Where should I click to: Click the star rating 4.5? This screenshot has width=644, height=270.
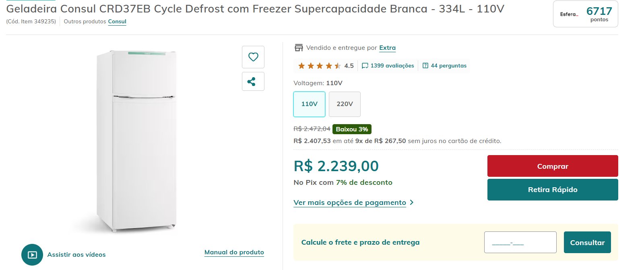point(326,66)
